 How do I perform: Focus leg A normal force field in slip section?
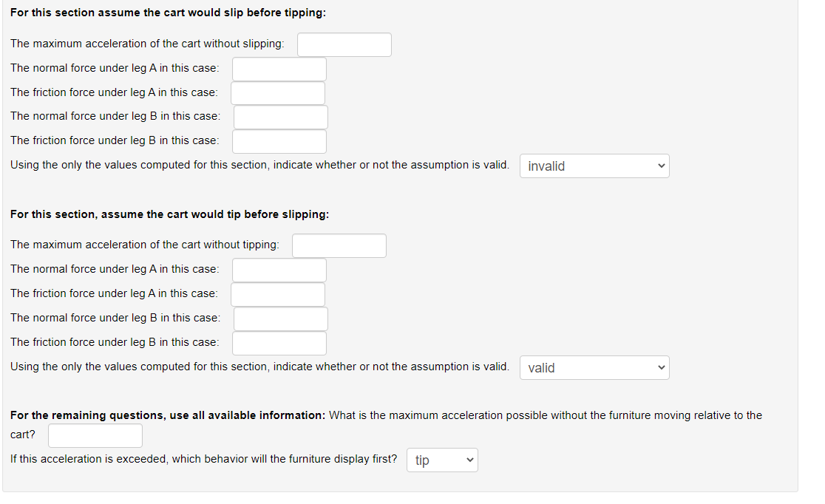(279, 69)
